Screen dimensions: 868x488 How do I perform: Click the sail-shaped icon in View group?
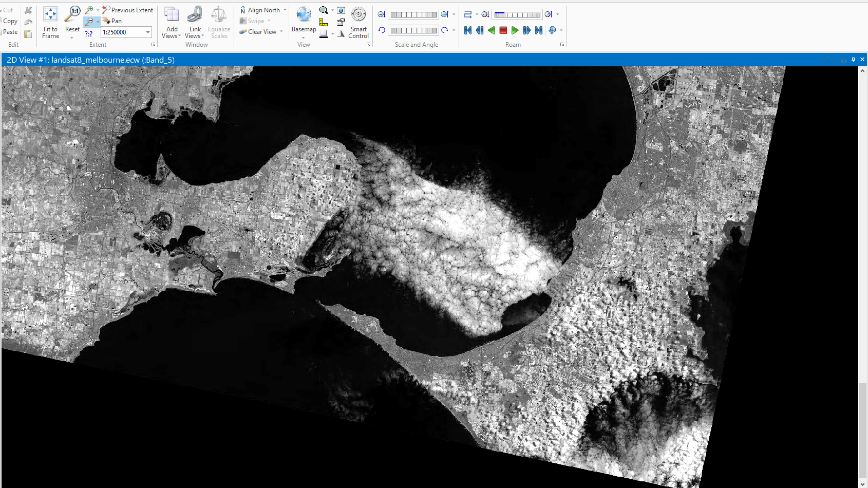[341, 34]
